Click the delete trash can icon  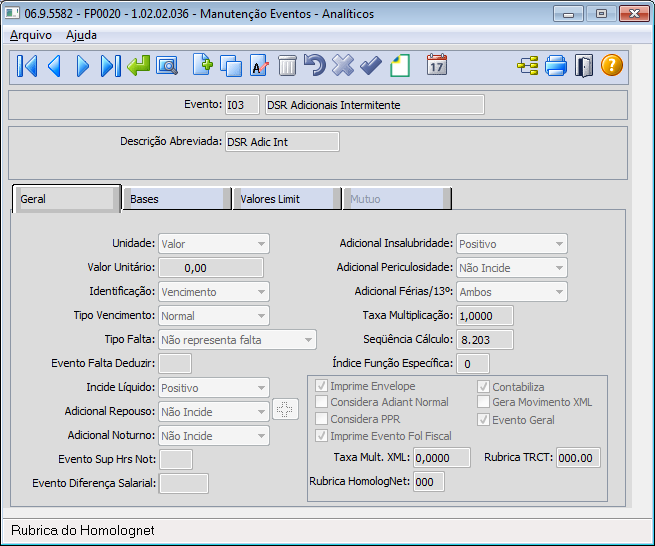pos(287,67)
